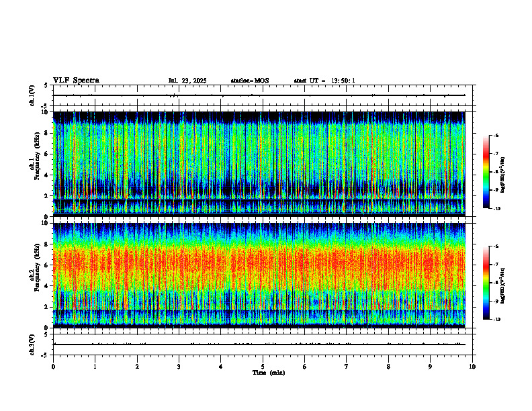Click the color scale bar beside ch.2 spectrogram
The width and height of the screenshot is (532, 411).
[x=486, y=283]
